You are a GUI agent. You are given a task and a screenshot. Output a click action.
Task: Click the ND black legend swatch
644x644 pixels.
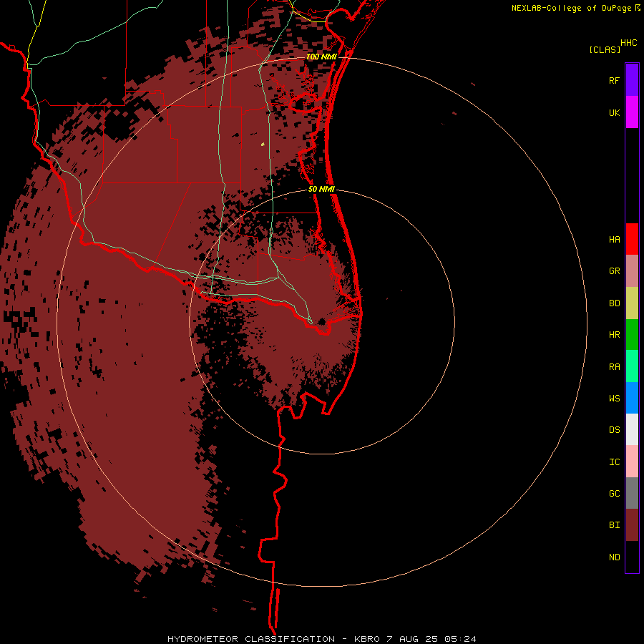click(x=632, y=557)
